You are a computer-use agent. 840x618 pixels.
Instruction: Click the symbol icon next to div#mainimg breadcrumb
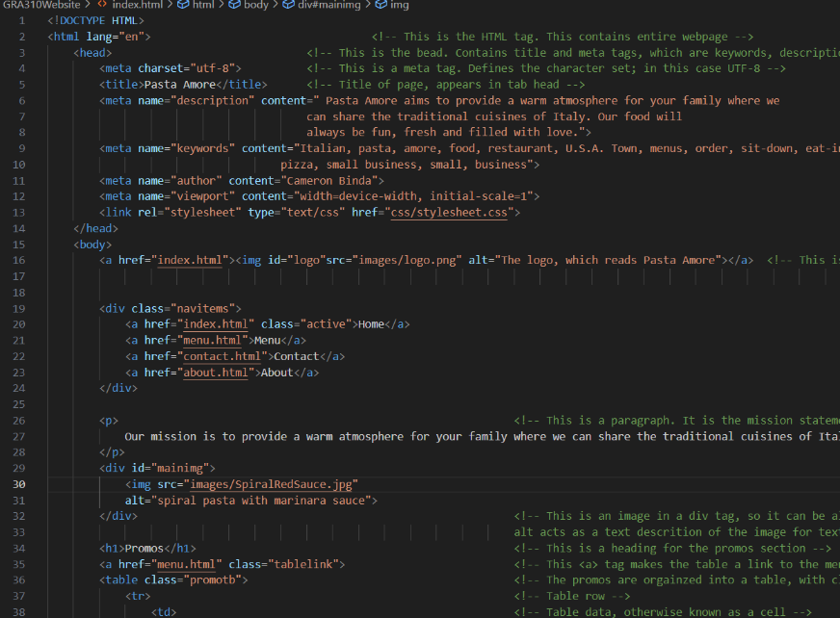pos(289,6)
